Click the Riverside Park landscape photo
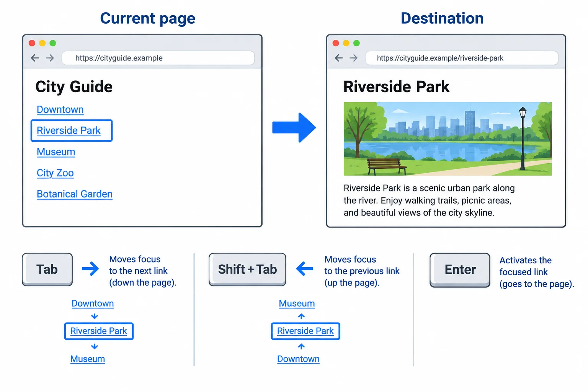 pyautogui.click(x=448, y=139)
